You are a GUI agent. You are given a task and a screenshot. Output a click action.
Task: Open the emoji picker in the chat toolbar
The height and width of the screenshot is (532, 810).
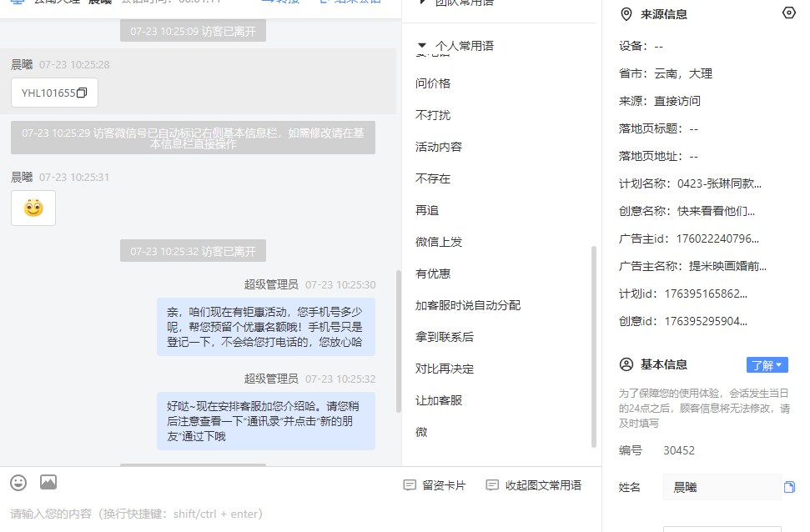(x=18, y=483)
